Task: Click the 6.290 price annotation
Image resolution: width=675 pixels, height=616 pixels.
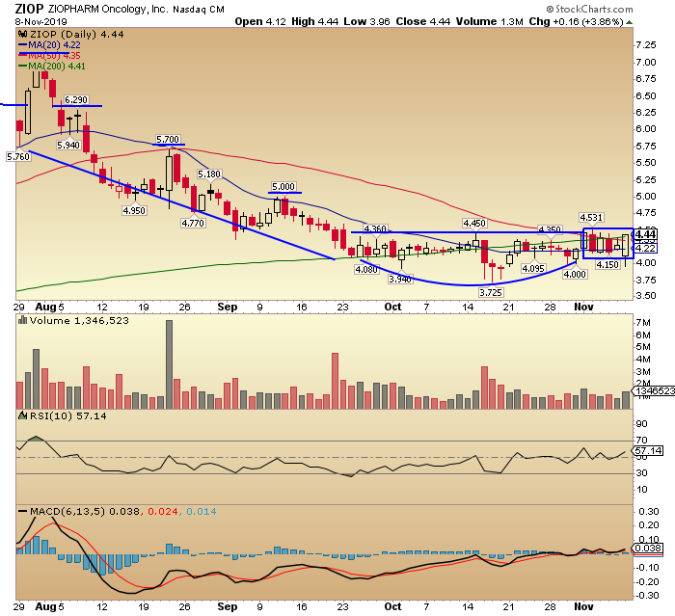Action: pyautogui.click(x=76, y=100)
